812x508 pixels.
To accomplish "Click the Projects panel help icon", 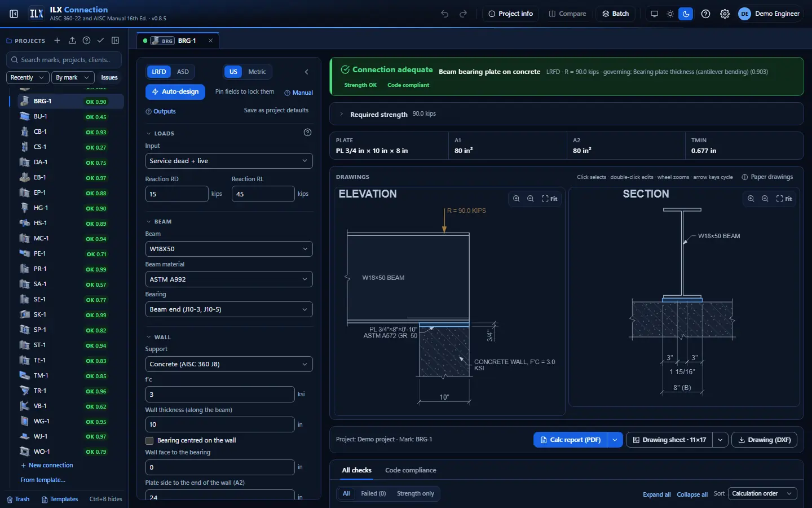I will pyautogui.click(x=86, y=41).
